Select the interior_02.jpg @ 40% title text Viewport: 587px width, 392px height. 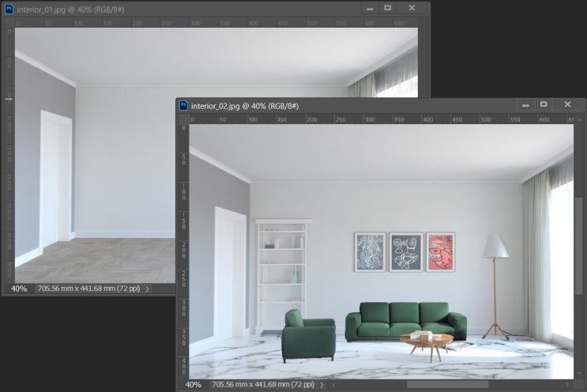245,106
